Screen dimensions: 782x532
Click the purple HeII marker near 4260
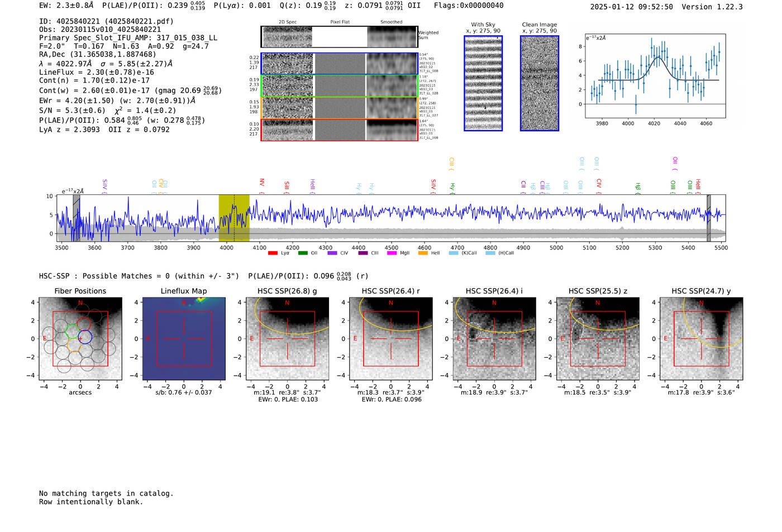(312, 186)
